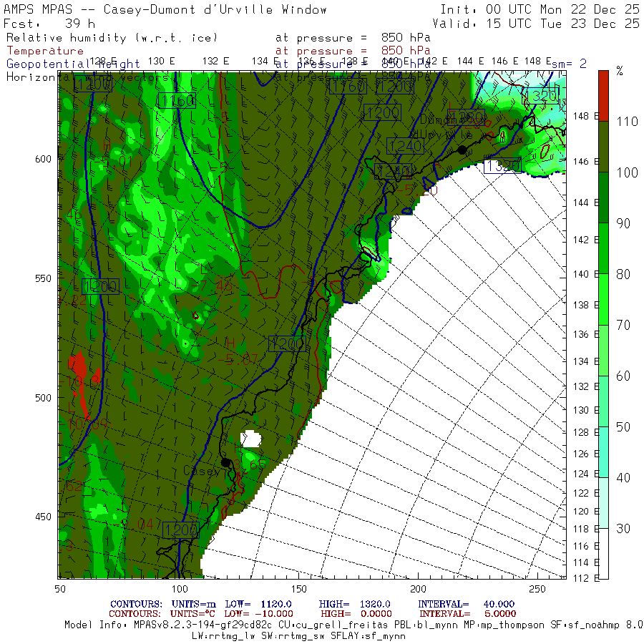Click the bottom axis tick label '250'
The image size is (644, 644).
[537, 589]
